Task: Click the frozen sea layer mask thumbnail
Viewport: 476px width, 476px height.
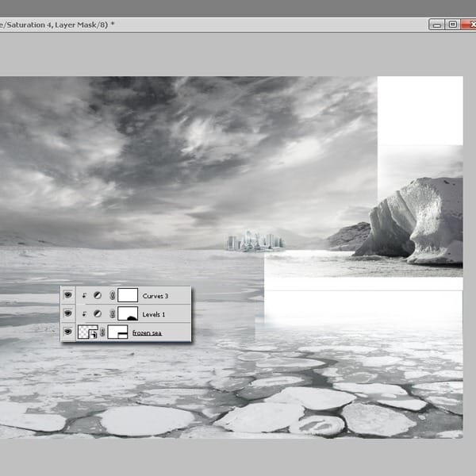Action: click(x=117, y=333)
